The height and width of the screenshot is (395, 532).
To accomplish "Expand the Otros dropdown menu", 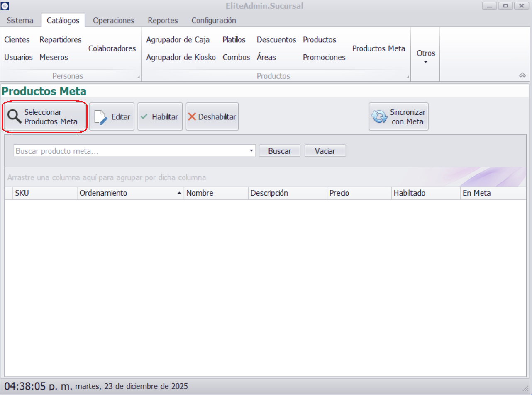I will coord(425,56).
